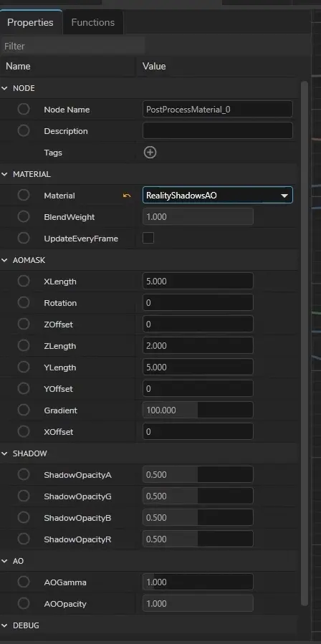Toggle the UpdateEveryFrame checkbox
The width and height of the screenshot is (321, 644).
148,238
